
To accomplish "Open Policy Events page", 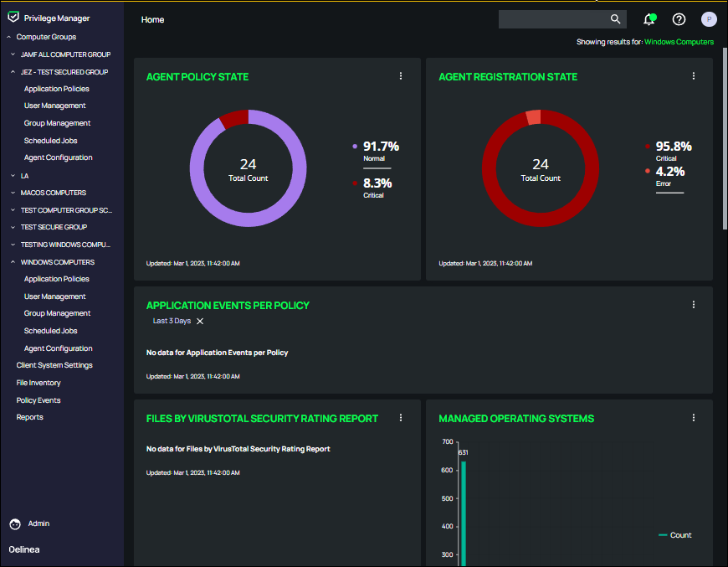I will (x=38, y=400).
